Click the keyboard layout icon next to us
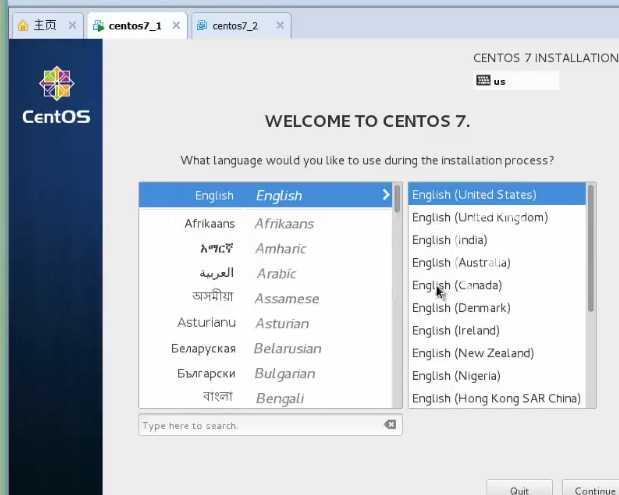This screenshot has width=619, height=495. pyautogui.click(x=483, y=81)
